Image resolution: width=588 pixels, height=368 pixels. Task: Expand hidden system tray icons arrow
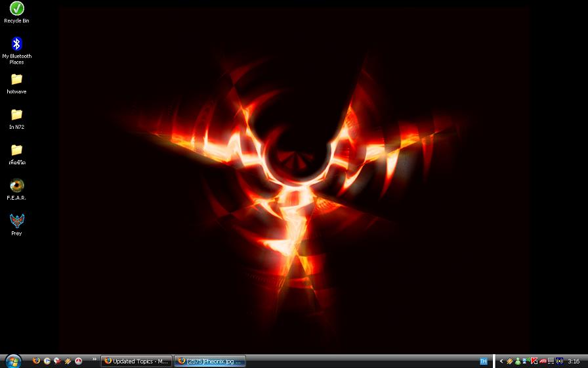pos(501,361)
